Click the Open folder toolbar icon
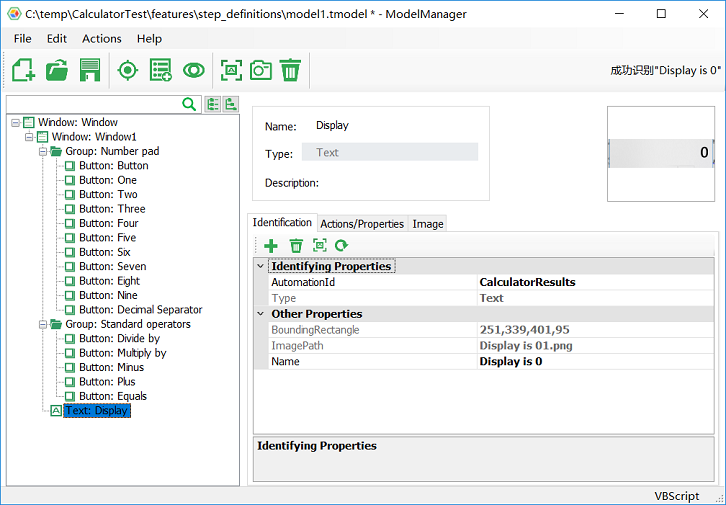Image resolution: width=726 pixels, height=505 pixels. pyautogui.click(x=57, y=70)
